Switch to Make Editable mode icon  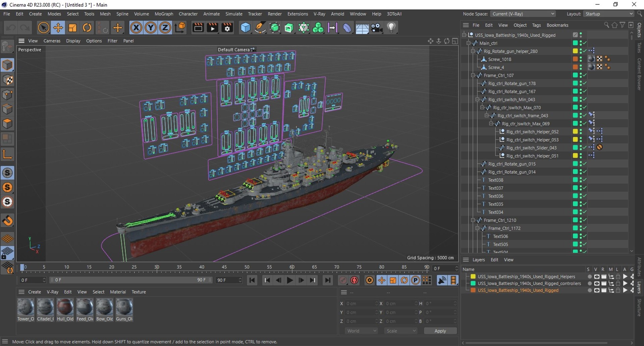(x=7, y=47)
